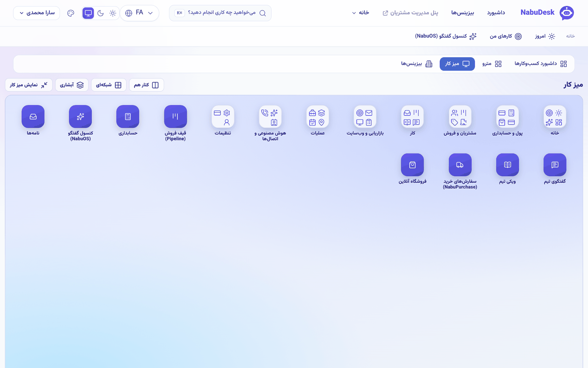
Task: Open پنل مدیریت مشتریان external link
Action: pyautogui.click(x=410, y=13)
